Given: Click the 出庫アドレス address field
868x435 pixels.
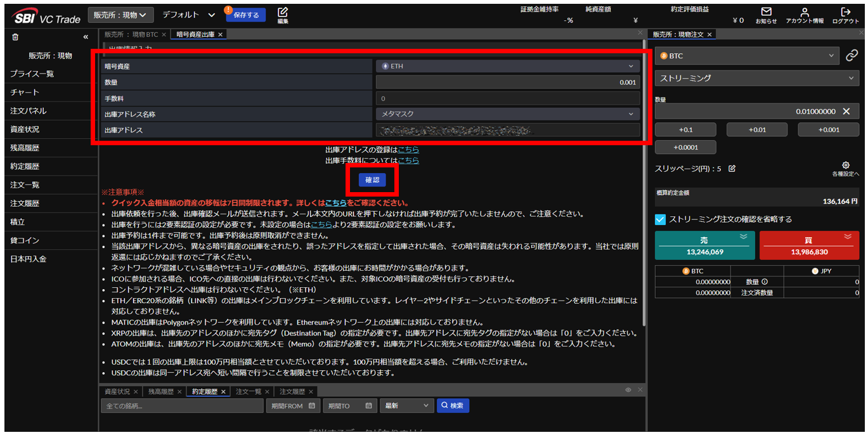Looking at the screenshot, I should tap(507, 130).
